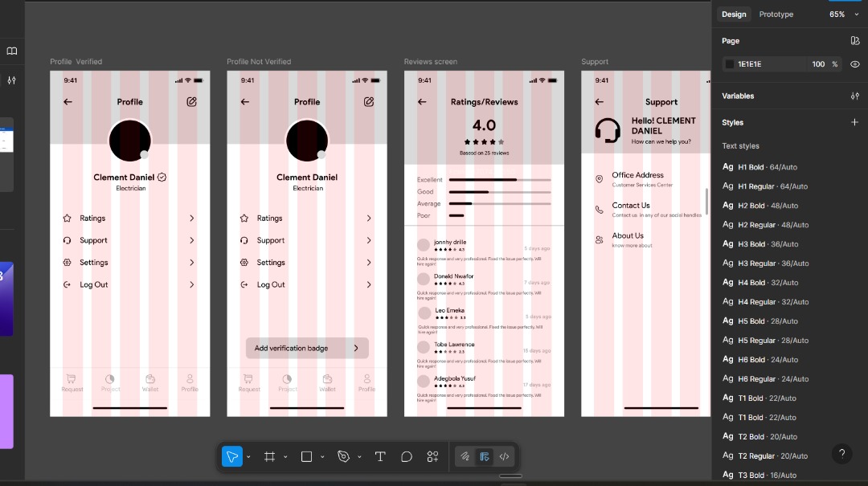
Task: Open the library book icon in left sidebar
Action: point(11,51)
